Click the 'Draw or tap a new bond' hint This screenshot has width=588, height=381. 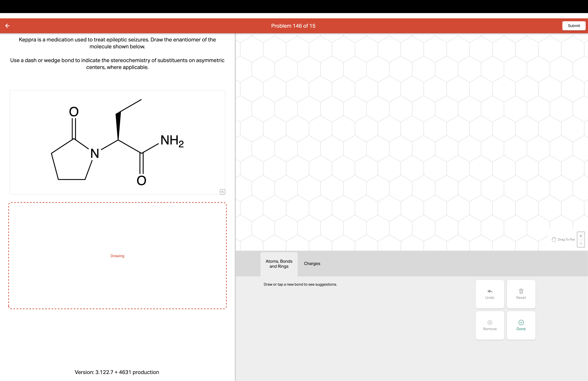300,284
